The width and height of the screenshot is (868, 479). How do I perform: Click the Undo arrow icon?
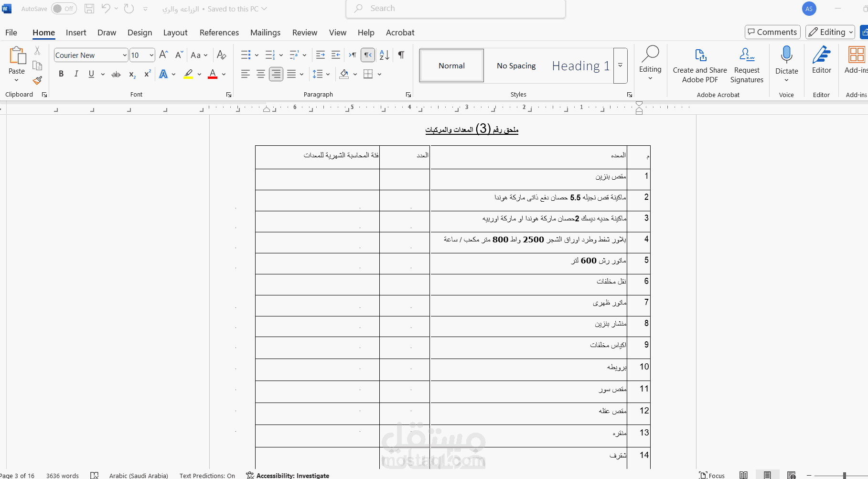(x=106, y=9)
